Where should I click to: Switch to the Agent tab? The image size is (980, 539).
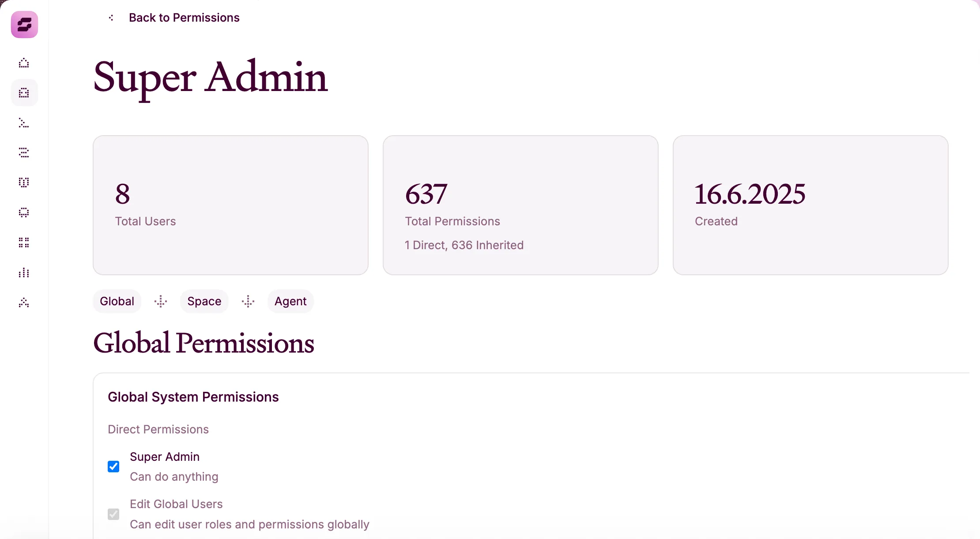(290, 301)
